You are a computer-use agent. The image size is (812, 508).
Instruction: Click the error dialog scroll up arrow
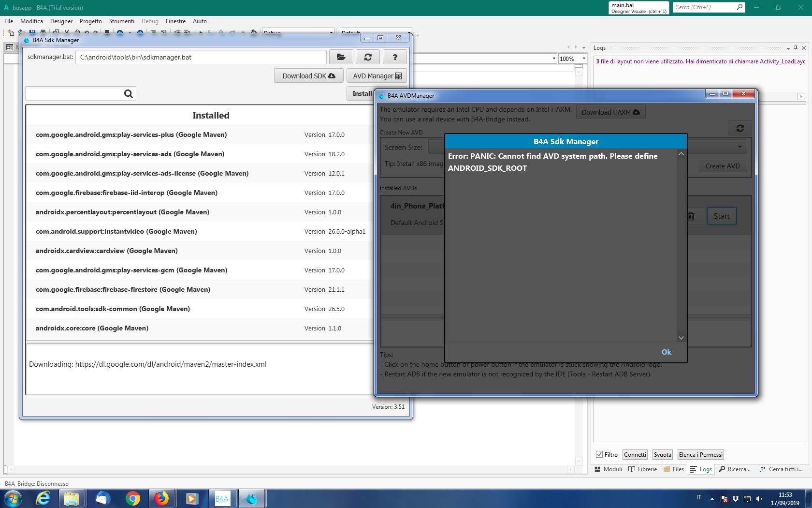click(x=681, y=154)
